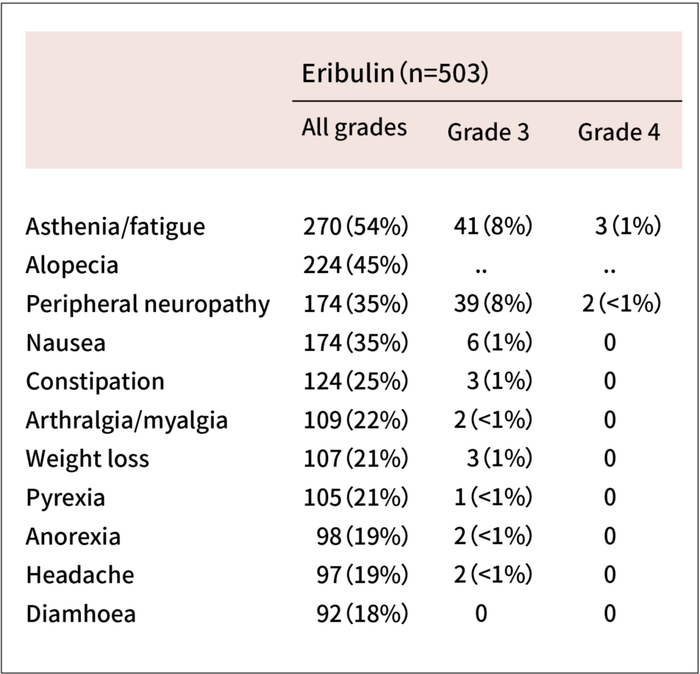Image resolution: width=700 pixels, height=674 pixels.
Task: Select the Nausea row label
Action: 66,343
